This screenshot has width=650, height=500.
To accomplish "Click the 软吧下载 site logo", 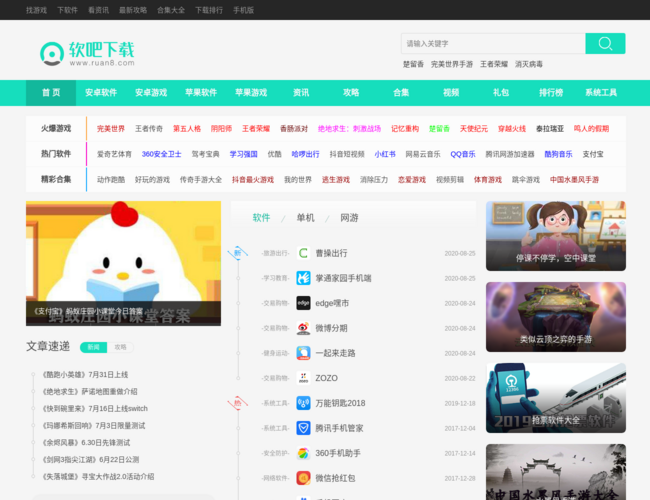I will coord(87,53).
